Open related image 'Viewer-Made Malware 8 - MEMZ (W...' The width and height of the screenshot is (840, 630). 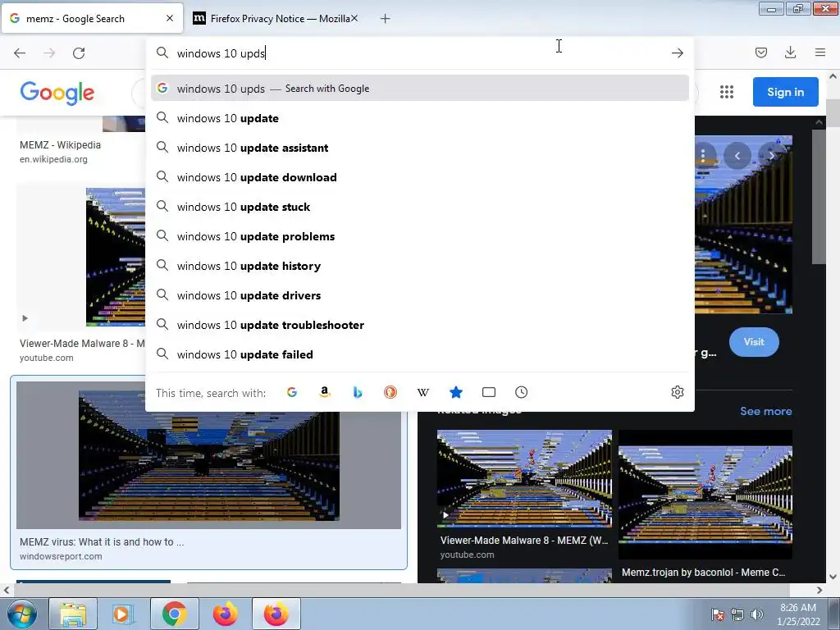524,479
